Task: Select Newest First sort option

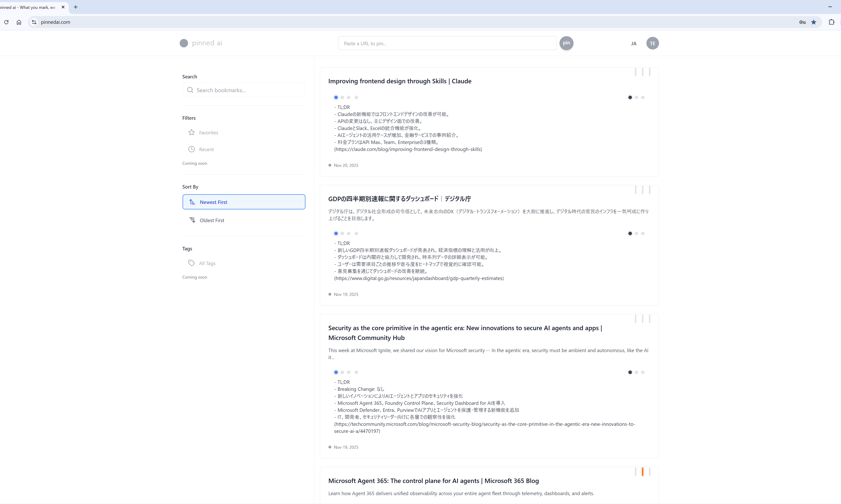Action: [x=244, y=202]
